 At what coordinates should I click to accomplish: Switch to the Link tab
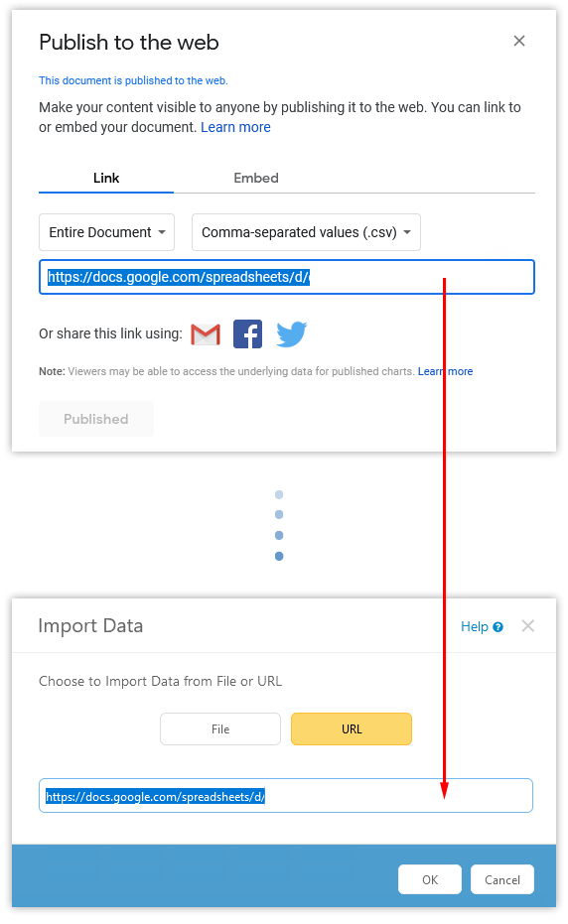tap(106, 178)
